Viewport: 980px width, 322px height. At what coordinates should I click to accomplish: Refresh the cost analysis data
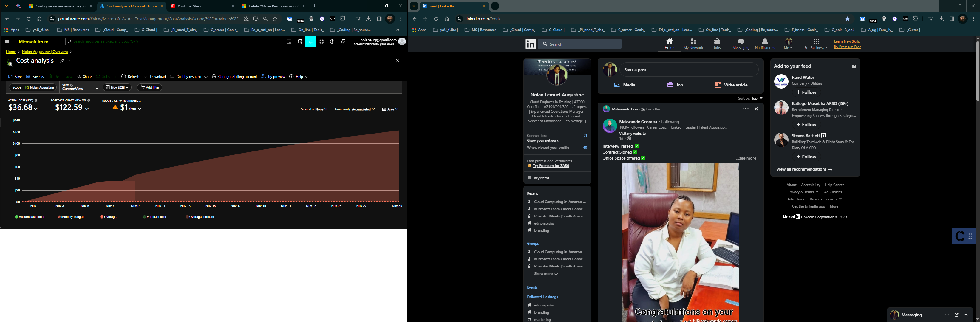[x=130, y=76]
